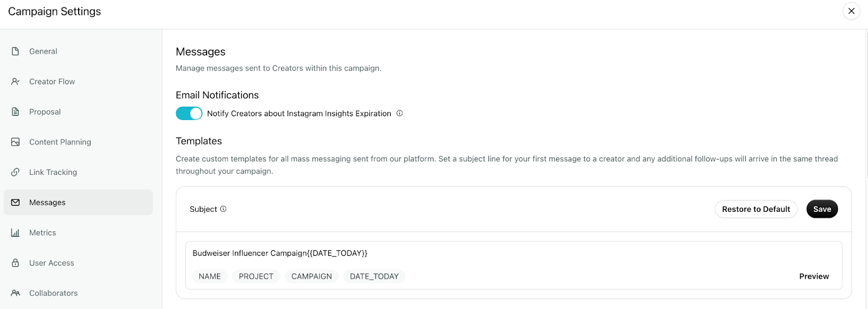This screenshot has height=309, width=868.
Task: Save the subject template
Action: [822, 209]
